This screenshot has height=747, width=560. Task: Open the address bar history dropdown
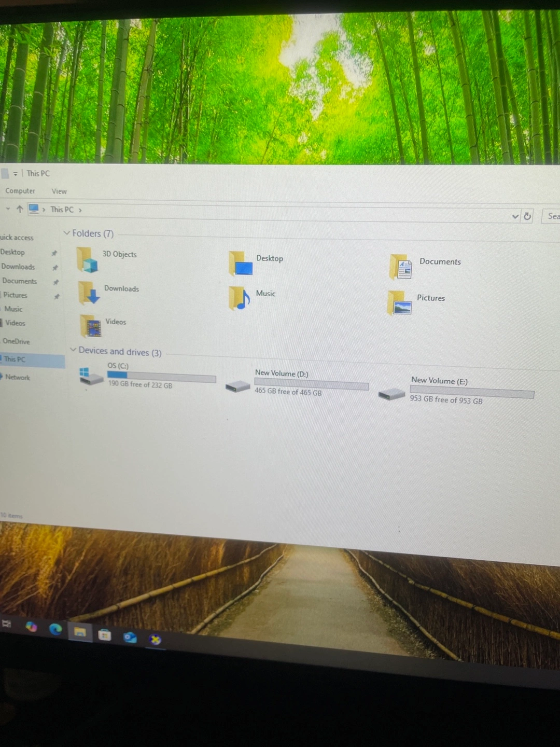[x=515, y=216]
